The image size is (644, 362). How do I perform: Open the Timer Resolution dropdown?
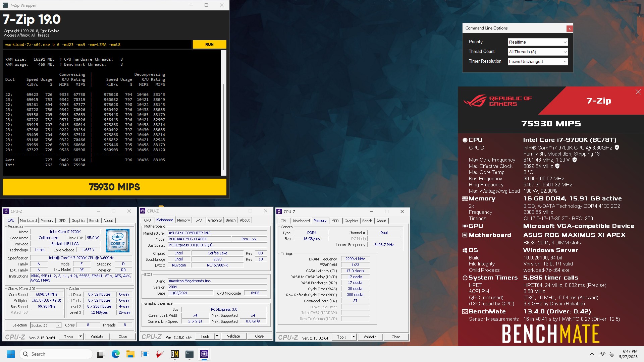click(x=538, y=61)
